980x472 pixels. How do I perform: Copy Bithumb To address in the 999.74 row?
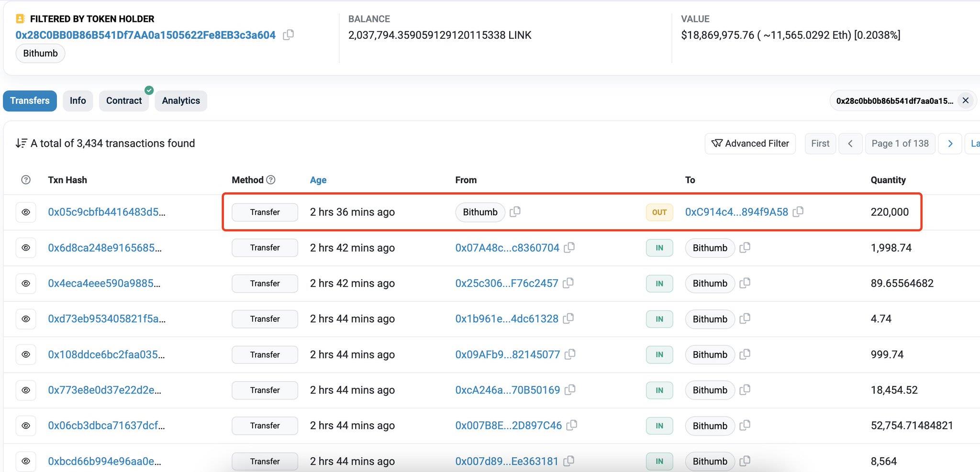(x=745, y=354)
